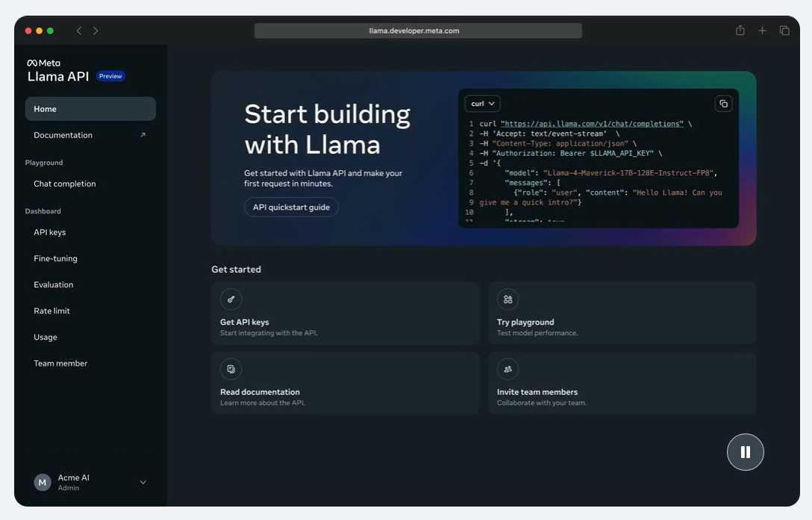Open the Fine-tuning section

point(90,258)
